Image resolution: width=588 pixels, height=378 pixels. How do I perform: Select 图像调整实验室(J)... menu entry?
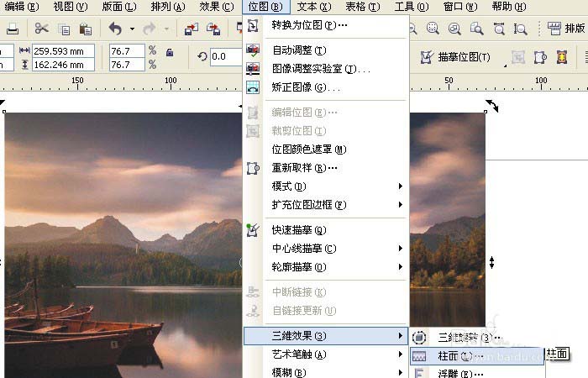[326, 69]
